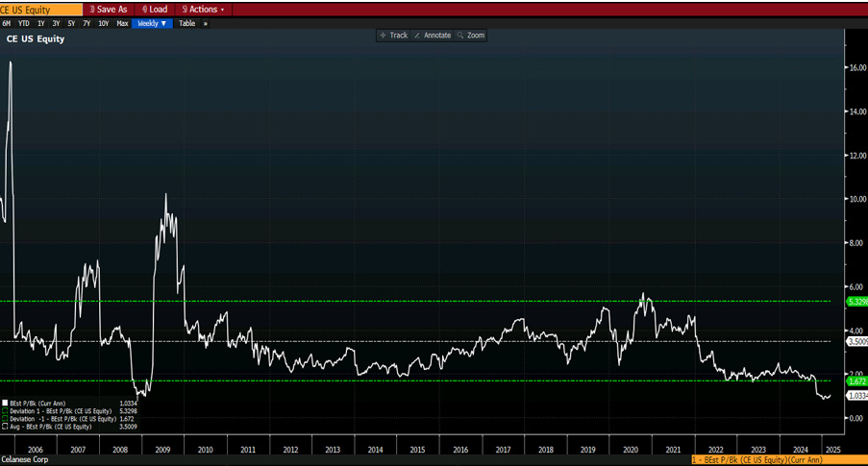Click legend value 3.5009

click(128, 427)
